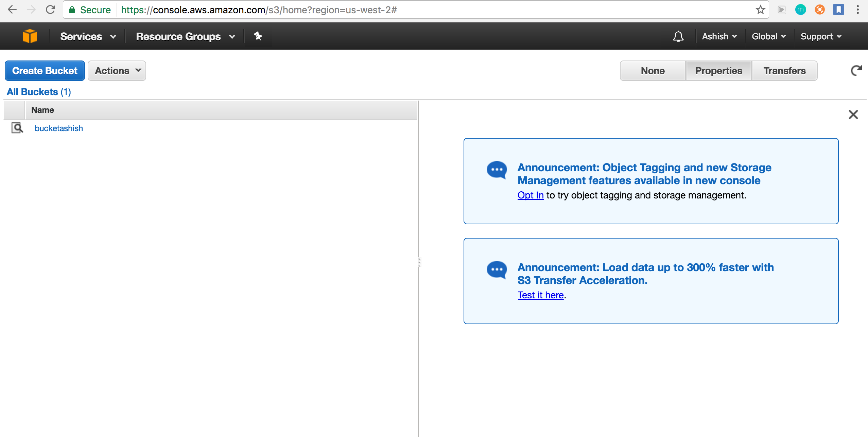Select the None view tab
868x437 pixels.
[x=653, y=71]
